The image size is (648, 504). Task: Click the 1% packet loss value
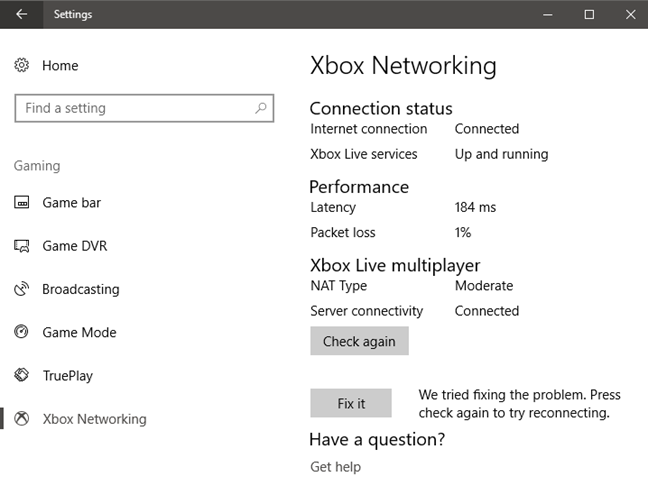463,232
